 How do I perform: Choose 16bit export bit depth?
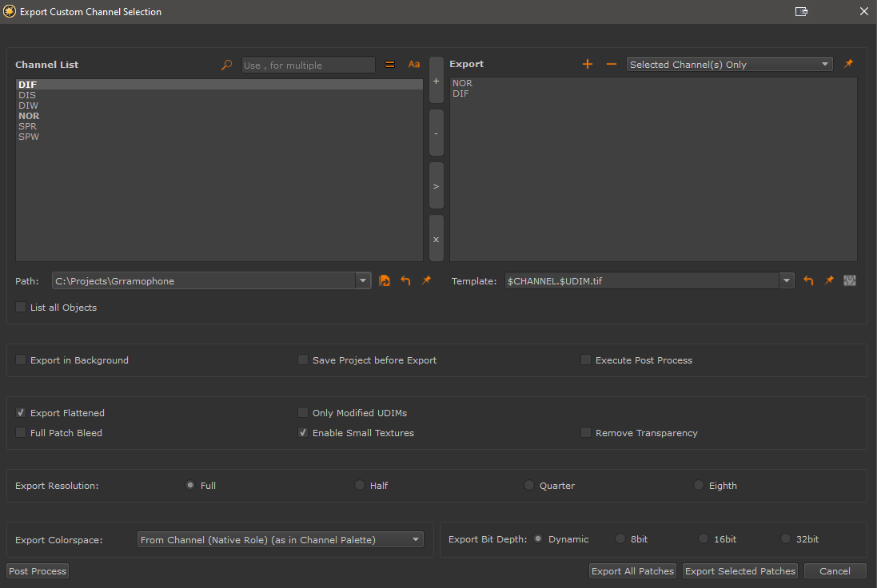704,539
